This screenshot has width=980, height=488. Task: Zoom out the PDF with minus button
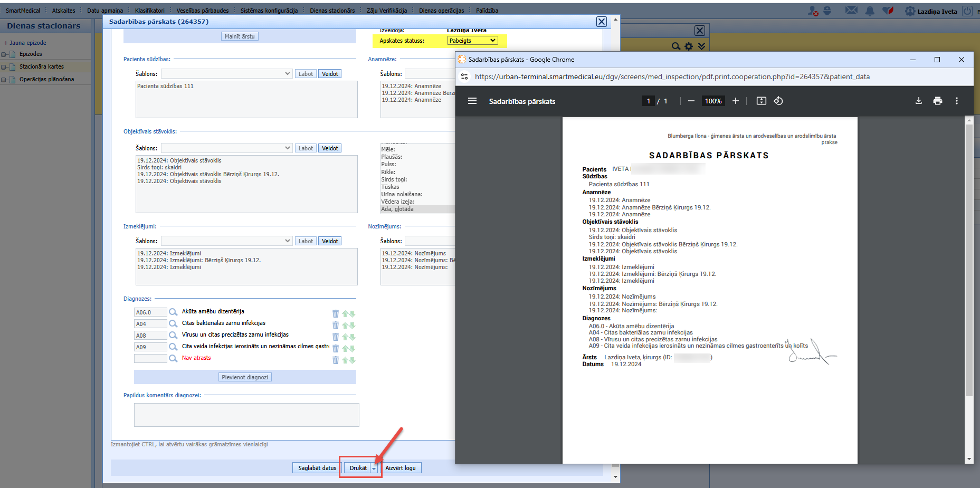pos(691,101)
